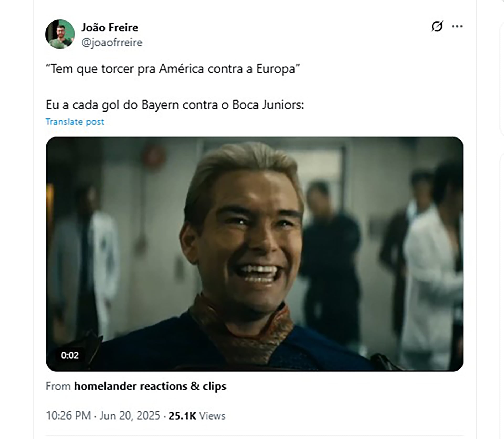Click the Jun 20, 2025 date

tap(130, 416)
